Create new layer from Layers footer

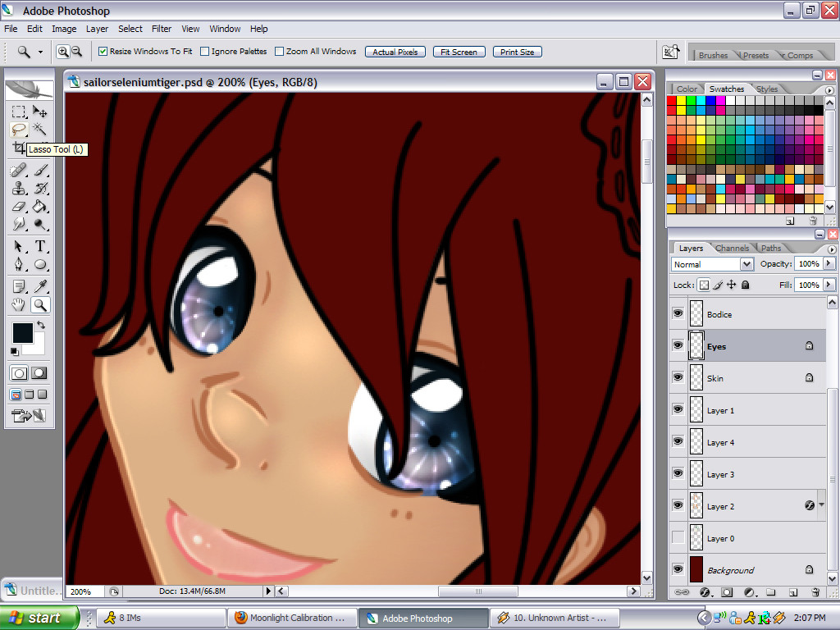793,592
